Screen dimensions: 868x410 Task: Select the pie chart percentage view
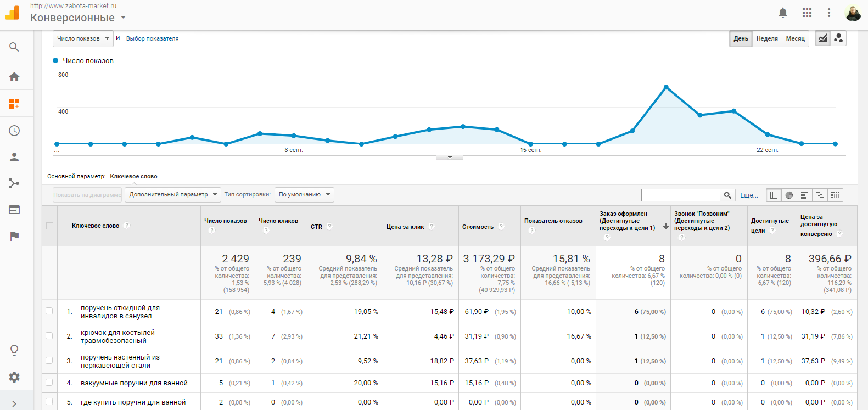click(789, 195)
